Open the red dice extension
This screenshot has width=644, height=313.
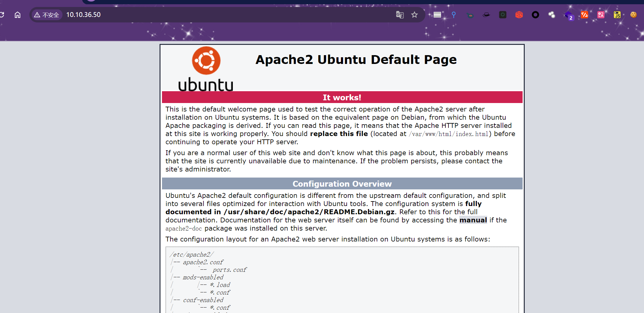pyautogui.click(x=519, y=15)
